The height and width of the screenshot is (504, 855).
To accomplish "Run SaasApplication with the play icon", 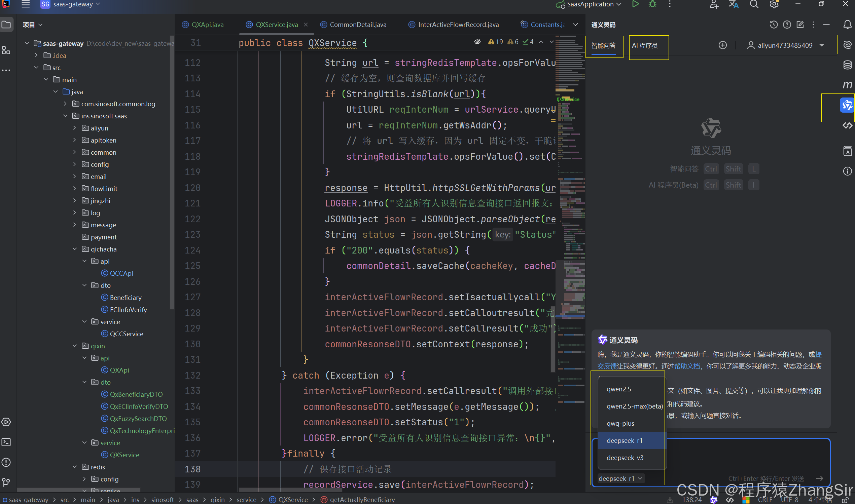I will coord(635,4).
